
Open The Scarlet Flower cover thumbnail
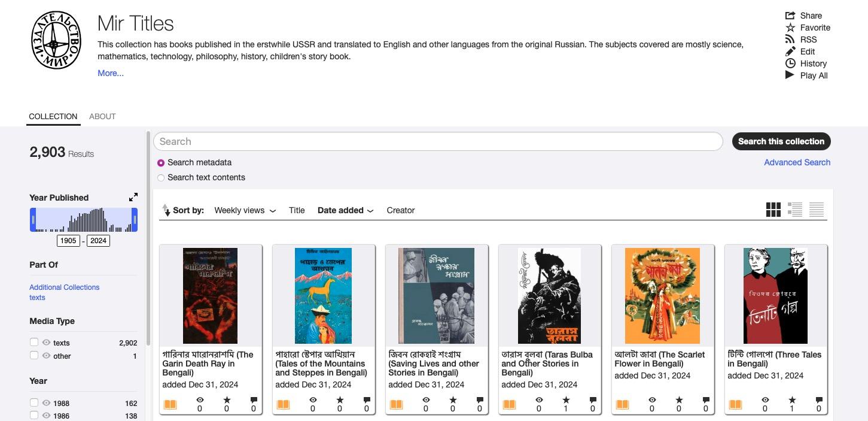click(662, 296)
